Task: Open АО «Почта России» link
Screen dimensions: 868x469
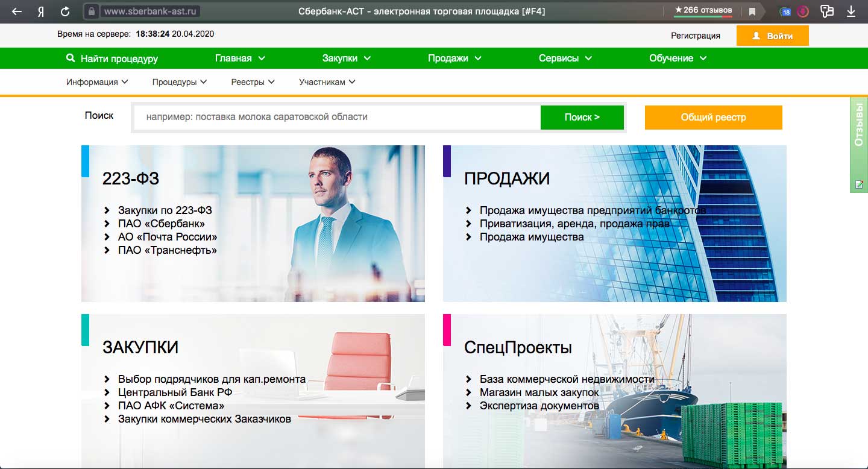Action: [x=168, y=237]
